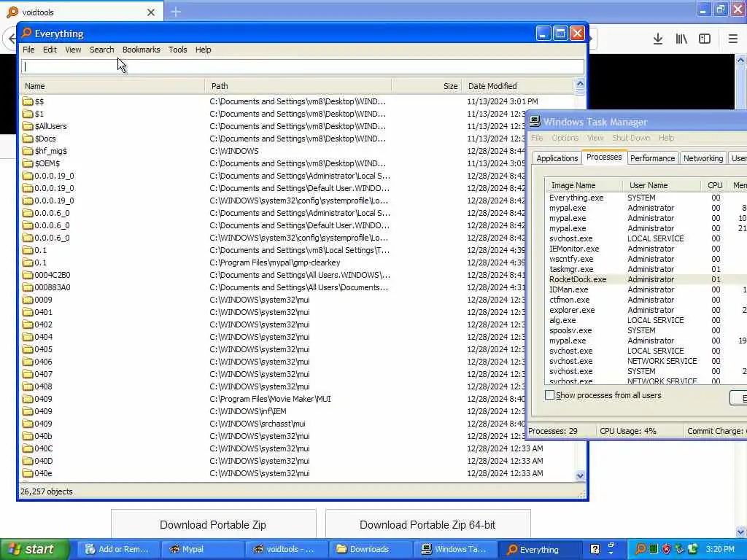Click the green CPU meter tray icon
Screen dimensions: 747x560
[x=654, y=549]
